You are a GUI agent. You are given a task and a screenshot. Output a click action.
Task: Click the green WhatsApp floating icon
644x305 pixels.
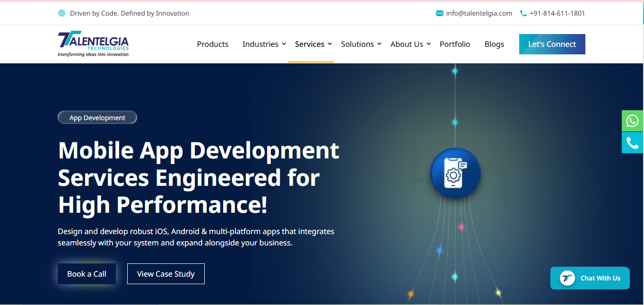click(632, 121)
